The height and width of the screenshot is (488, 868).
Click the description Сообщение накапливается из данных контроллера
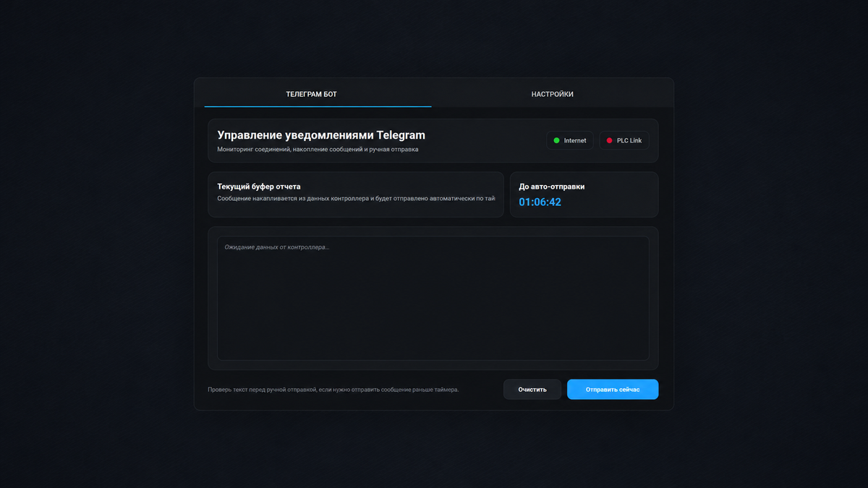(x=357, y=198)
